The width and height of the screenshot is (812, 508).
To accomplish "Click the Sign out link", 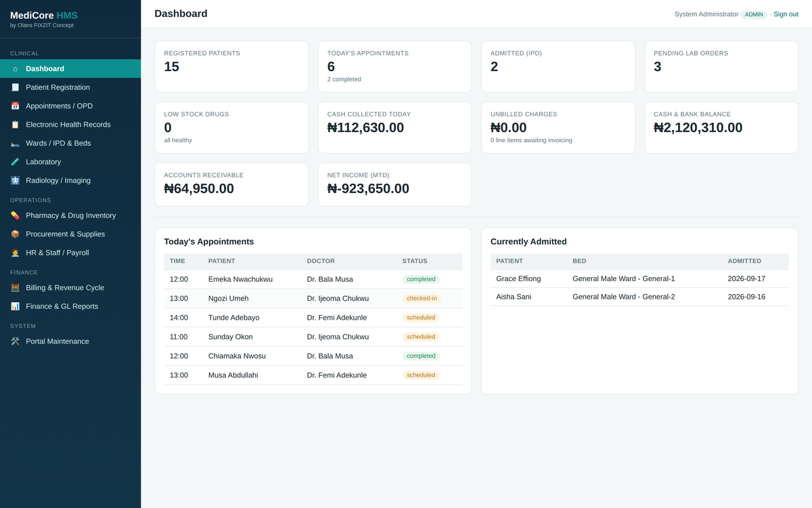I will click(x=786, y=14).
